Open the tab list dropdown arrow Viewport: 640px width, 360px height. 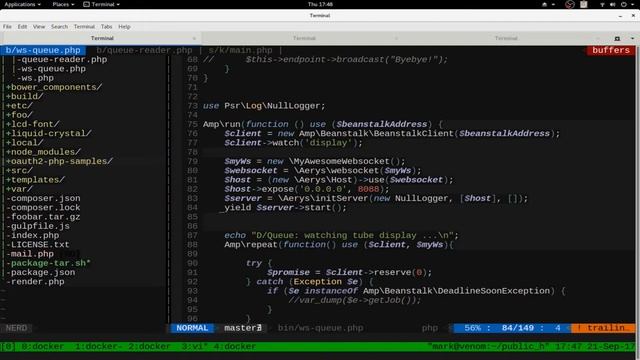click(632, 38)
